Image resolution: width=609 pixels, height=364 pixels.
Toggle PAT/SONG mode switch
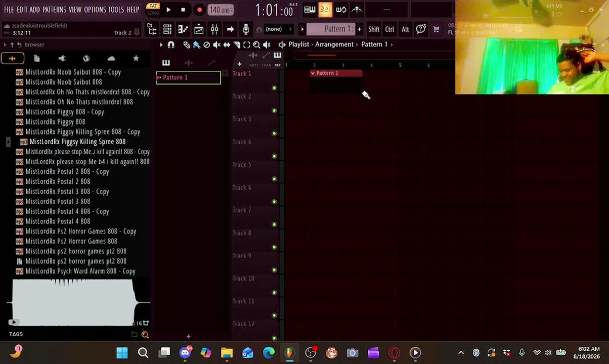pos(153,10)
